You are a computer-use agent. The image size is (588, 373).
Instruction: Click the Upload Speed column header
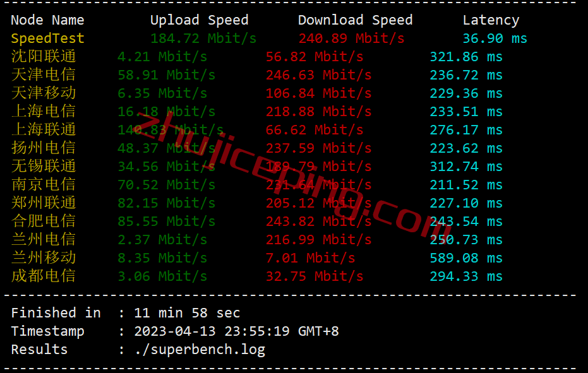pos(199,20)
